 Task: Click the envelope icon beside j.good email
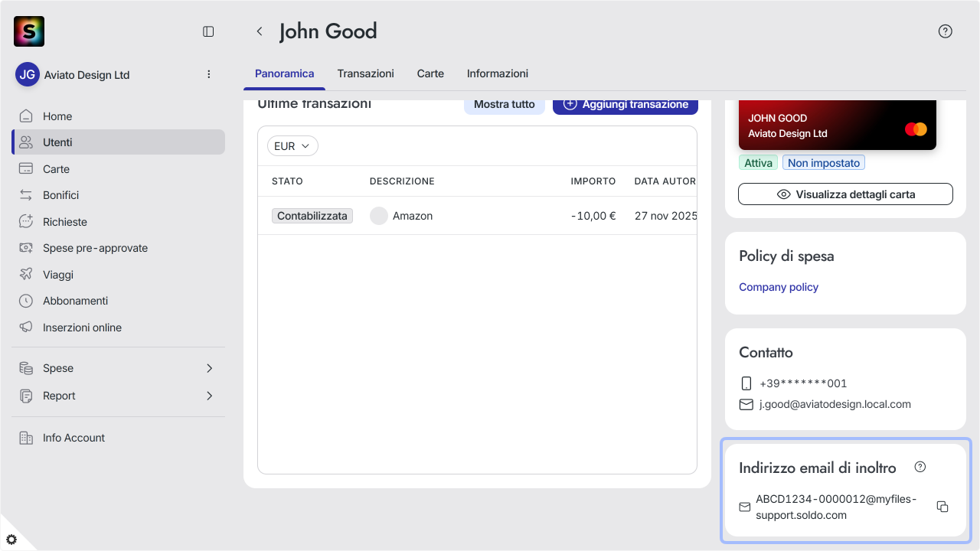[746, 404]
